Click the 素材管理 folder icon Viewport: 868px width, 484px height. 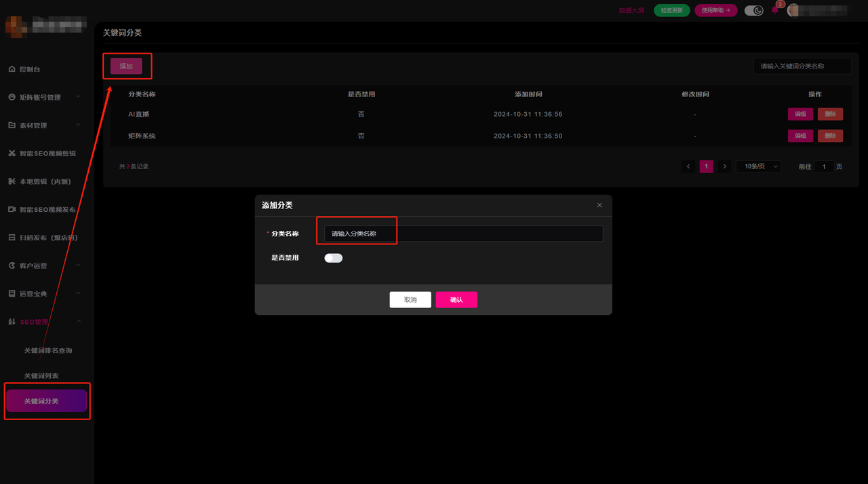click(12, 126)
